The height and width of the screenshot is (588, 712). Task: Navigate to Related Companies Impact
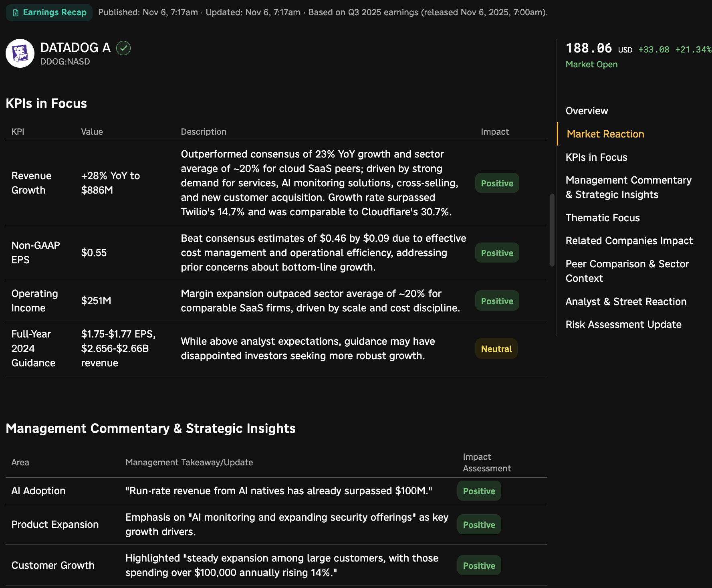(x=629, y=241)
